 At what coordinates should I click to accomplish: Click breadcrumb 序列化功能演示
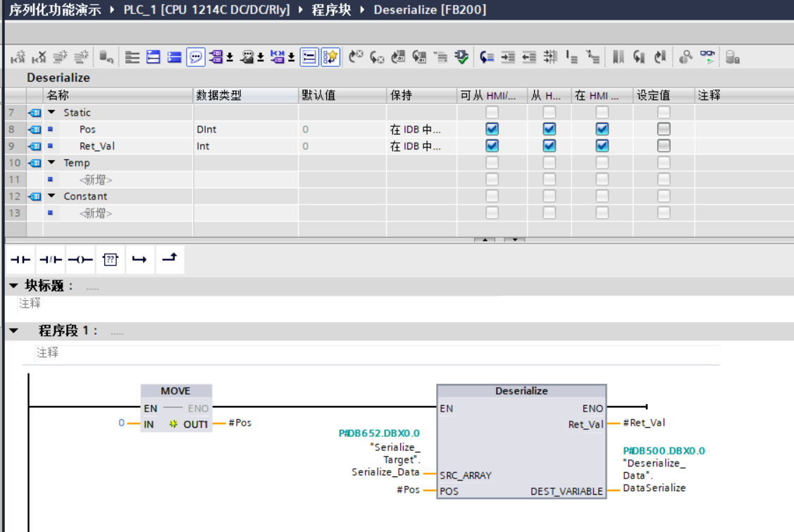click(55, 10)
